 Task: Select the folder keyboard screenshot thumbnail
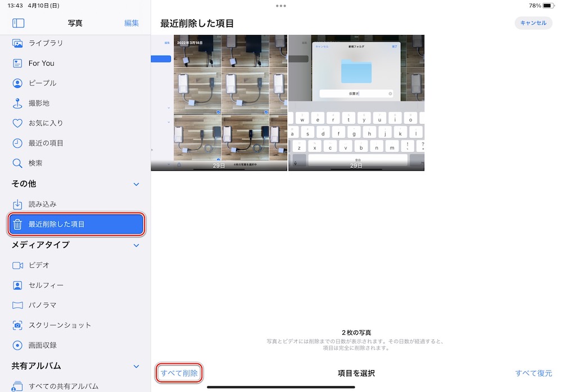pos(356,103)
